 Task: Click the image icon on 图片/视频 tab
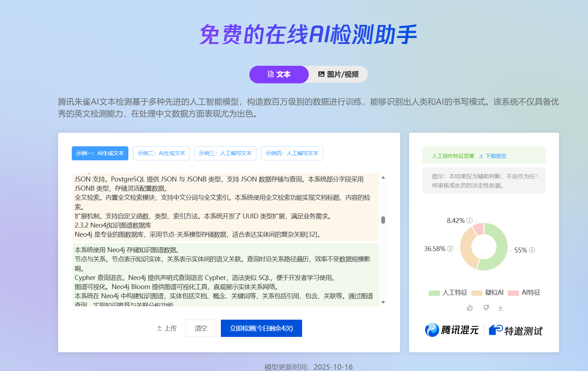click(x=321, y=74)
